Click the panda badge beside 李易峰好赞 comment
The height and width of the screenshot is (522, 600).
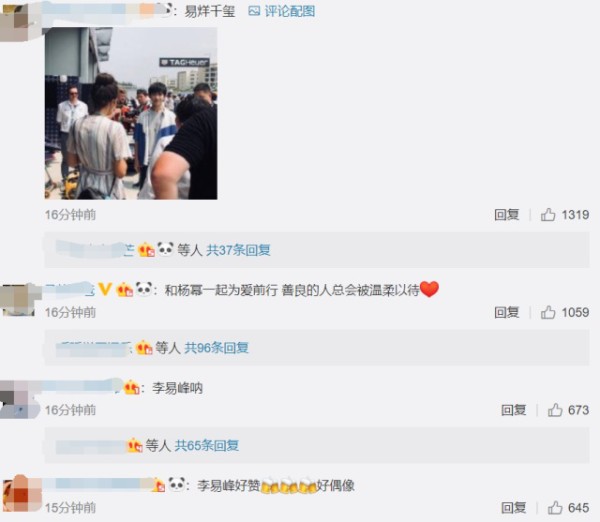point(177,484)
